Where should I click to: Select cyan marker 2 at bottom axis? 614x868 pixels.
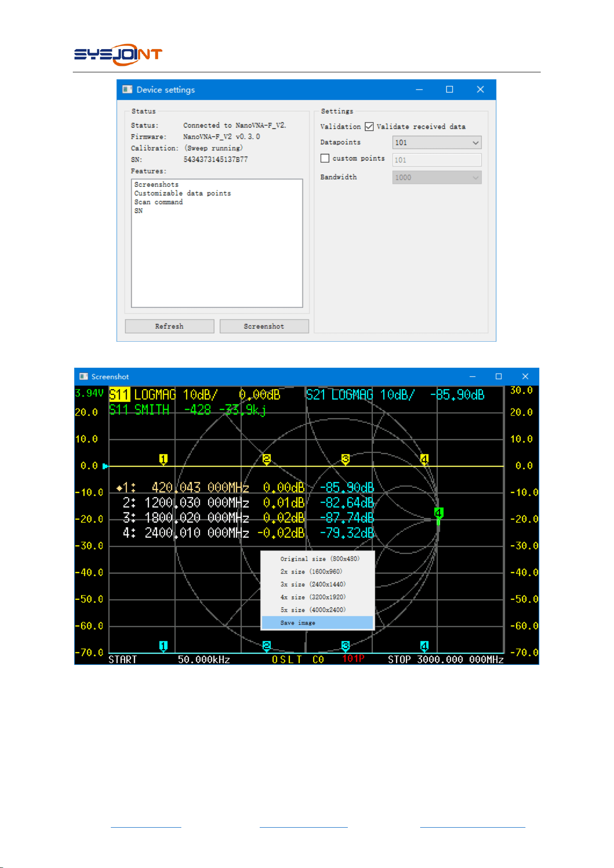coord(266,646)
